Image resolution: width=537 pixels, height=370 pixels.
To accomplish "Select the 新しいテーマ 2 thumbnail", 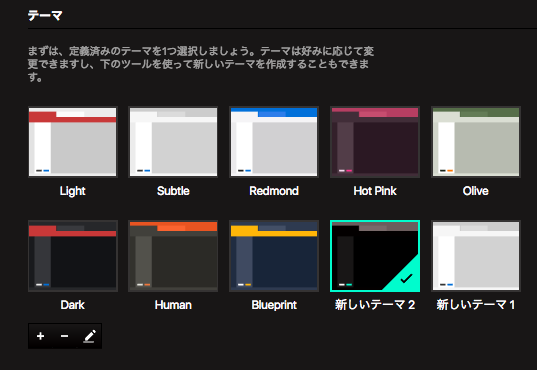I will [375, 256].
